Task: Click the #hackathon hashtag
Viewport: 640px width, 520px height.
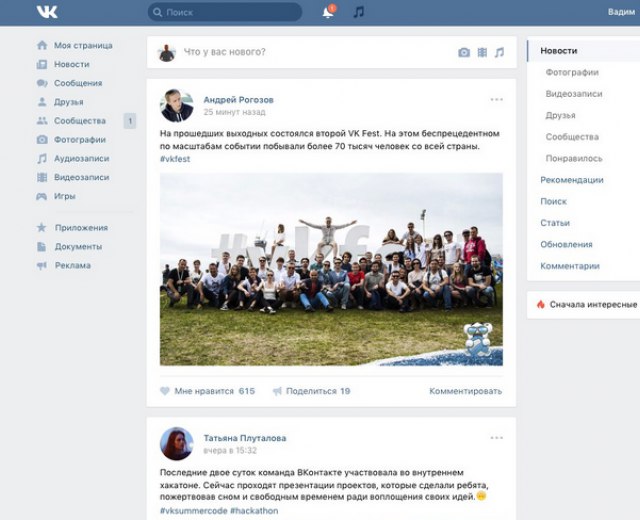Action: (x=254, y=511)
